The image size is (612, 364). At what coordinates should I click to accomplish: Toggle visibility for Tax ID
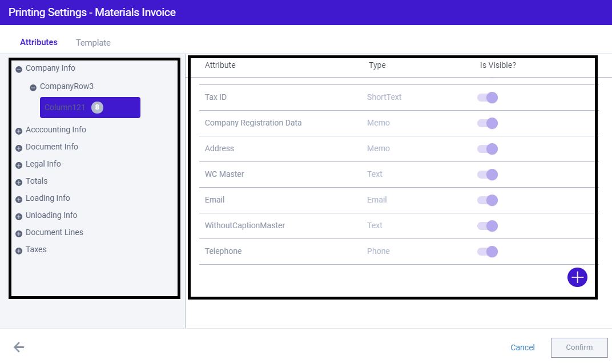pyautogui.click(x=488, y=98)
